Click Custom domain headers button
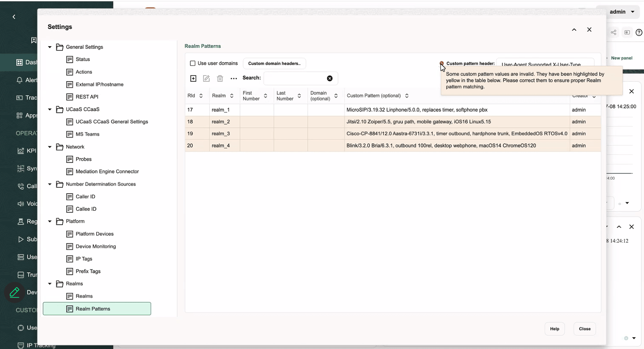 [274, 64]
